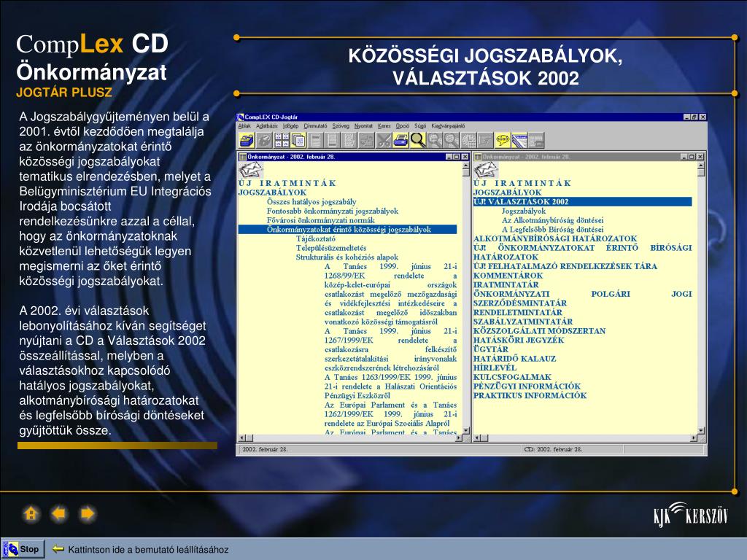The width and height of the screenshot is (747, 560).
Task: Click the calculator calendar toolbar icon
Action: (x=469, y=140)
